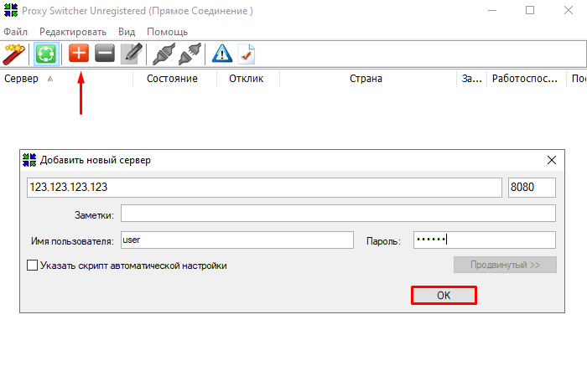The width and height of the screenshot is (587, 392).
Task: Click the server address field 123.123.123.123
Action: (263, 188)
